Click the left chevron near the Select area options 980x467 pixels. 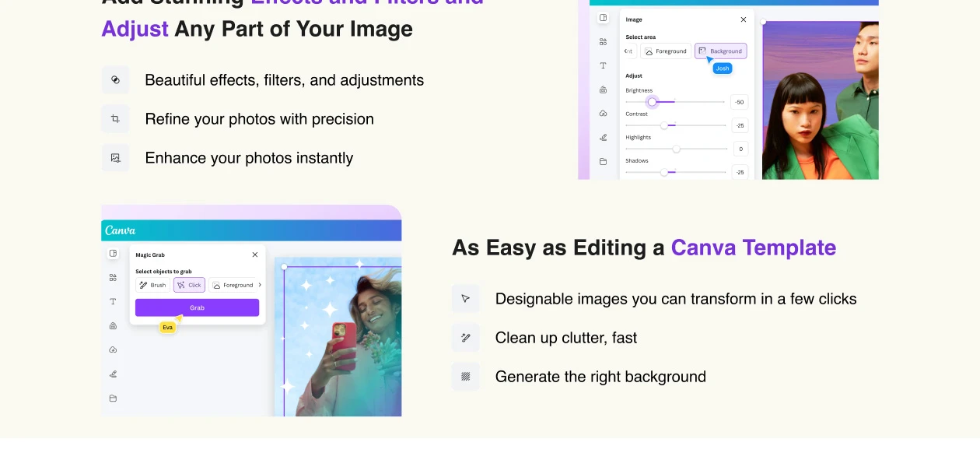[x=628, y=51]
